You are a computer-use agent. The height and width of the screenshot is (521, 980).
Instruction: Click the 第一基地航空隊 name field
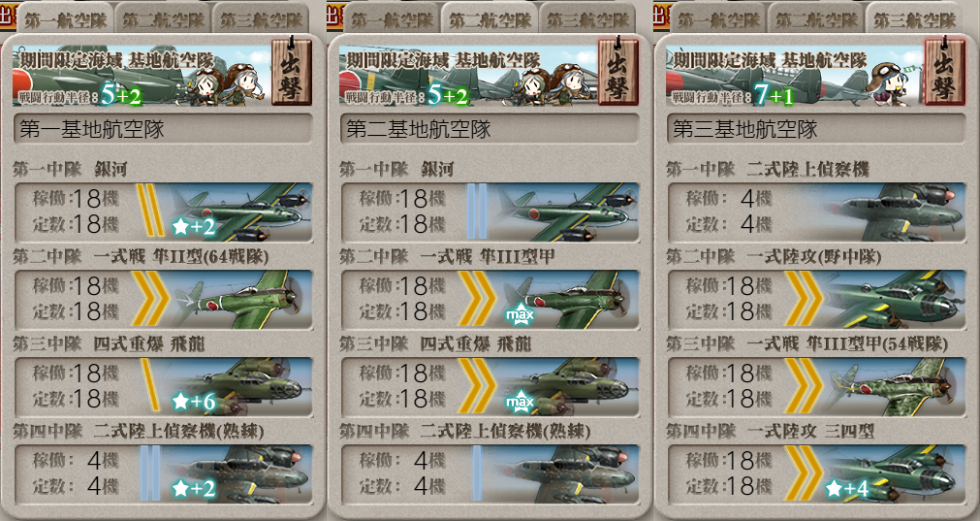click(163, 129)
